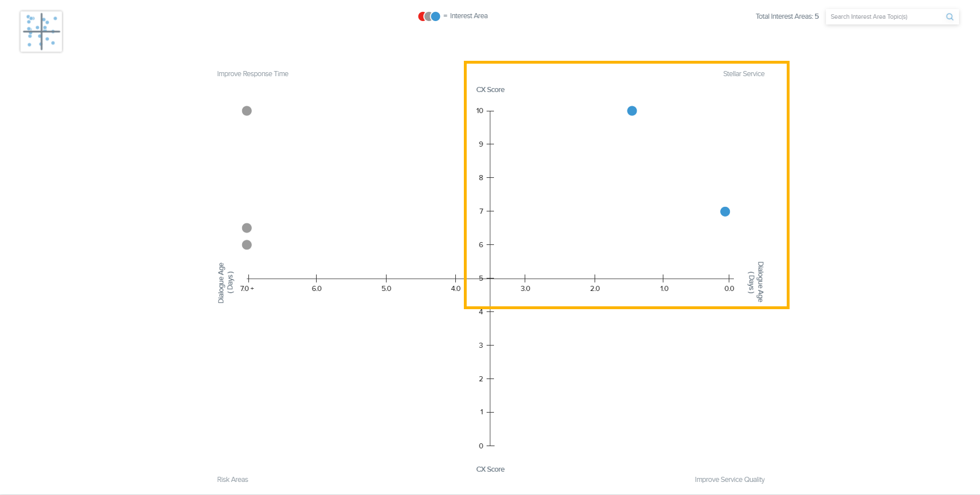Click the blue circle in the legend

(436, 16)
